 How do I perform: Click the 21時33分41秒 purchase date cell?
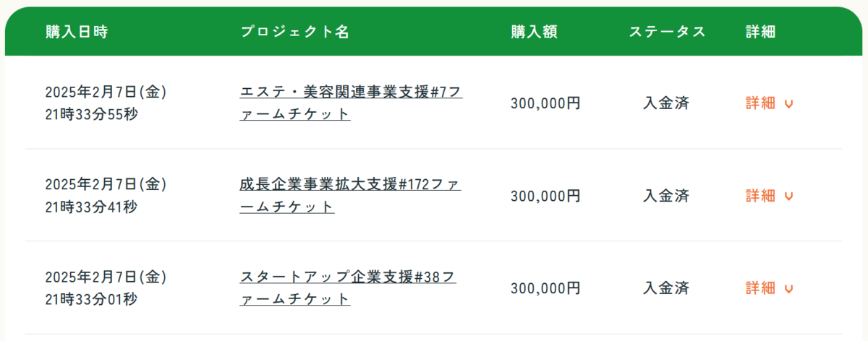point(91,207)
